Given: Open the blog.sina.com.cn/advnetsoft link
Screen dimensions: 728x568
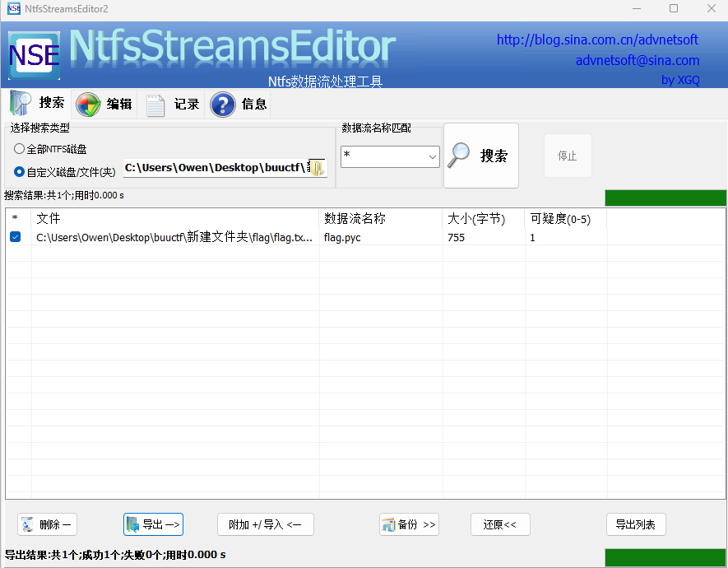Looking at the screenshot, I should click(x=597, y=40).
